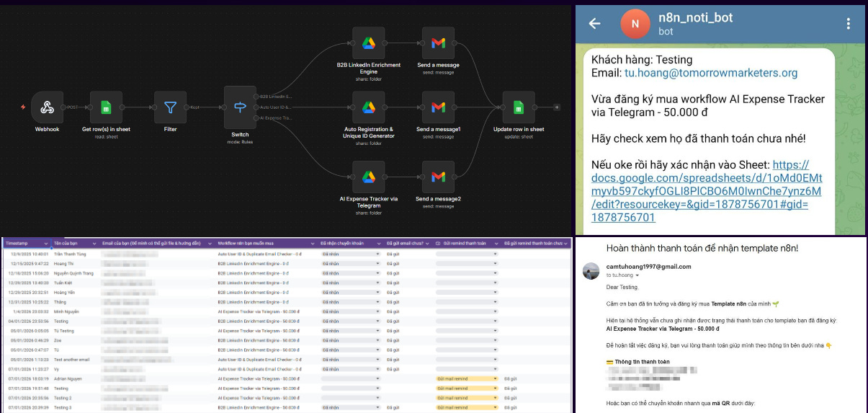Open the empty payment-status dropdown for Adrian Nguyen
The width and height of the screenshot is (868, 413).
pos(351,378)
